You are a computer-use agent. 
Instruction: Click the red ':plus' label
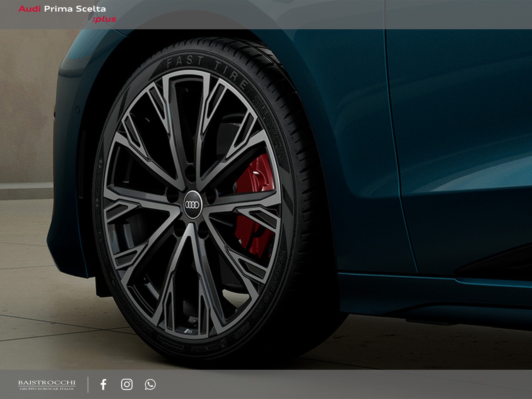click(104, 19)
